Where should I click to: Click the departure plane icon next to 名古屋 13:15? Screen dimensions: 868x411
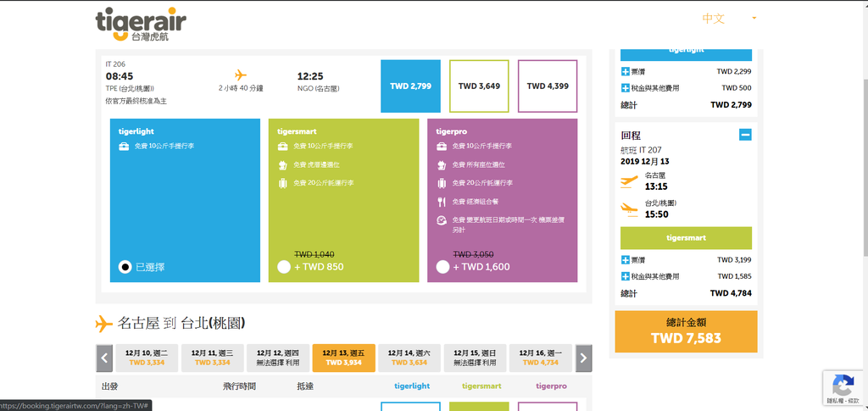630,181
